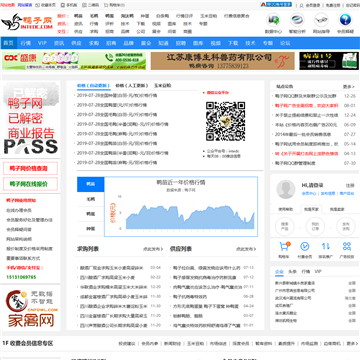Select 毛鸭 chart tab
Viewport: 360px width, 360px height.
coord(91,199)
